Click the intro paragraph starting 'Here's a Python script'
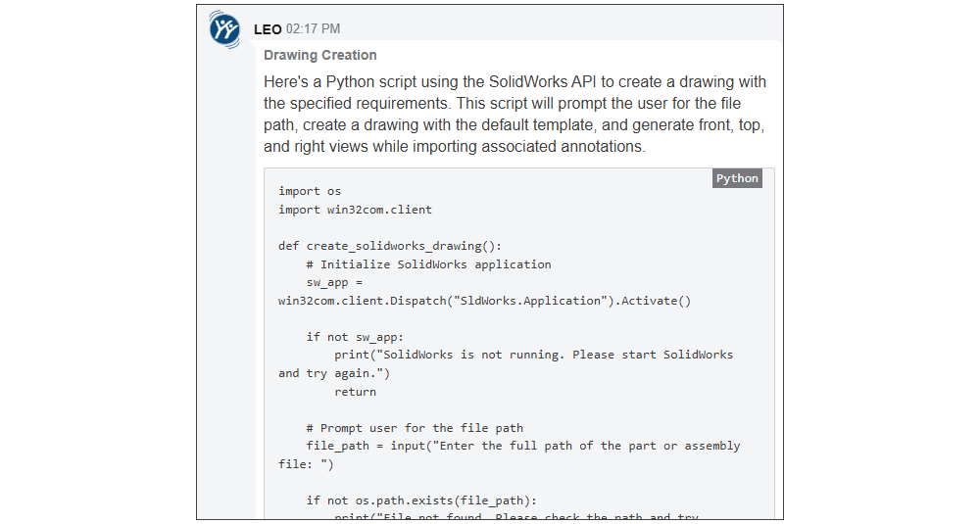 (515, 115)
